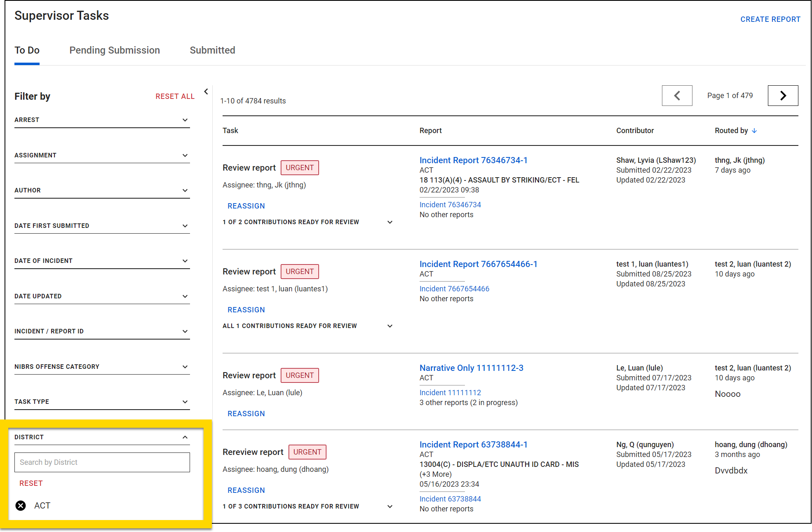The width and height of the screenshot is (812, 532).
Task: Click the Search by District input field
Action: pyautogui.click(x=102, y=462)
